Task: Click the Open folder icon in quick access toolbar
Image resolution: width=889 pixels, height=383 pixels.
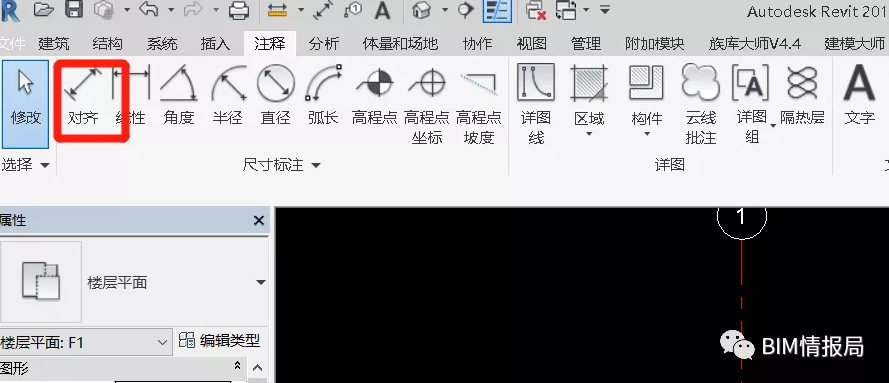Action: [x=44, y=10]
